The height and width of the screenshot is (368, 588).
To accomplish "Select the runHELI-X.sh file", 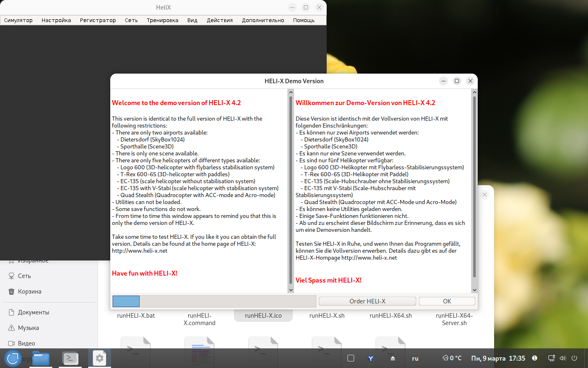I will 327,316.
